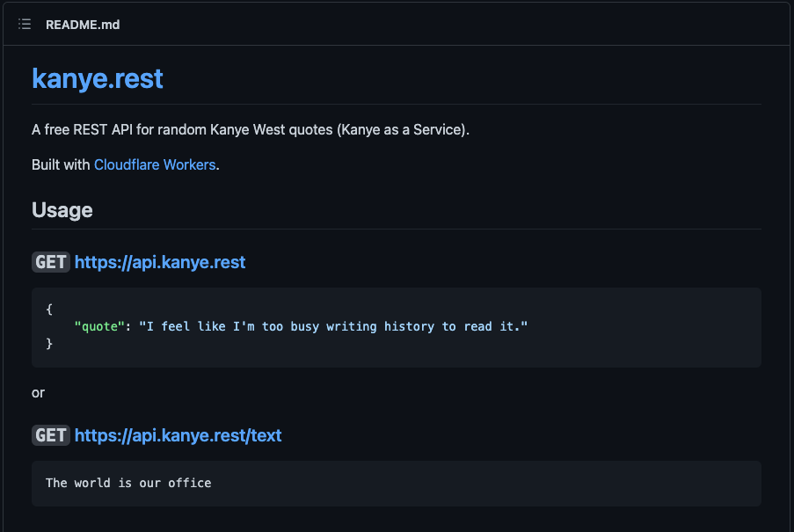Open the README outline list icon
Screen dimensions: 794x532
(x=25, y=25)
